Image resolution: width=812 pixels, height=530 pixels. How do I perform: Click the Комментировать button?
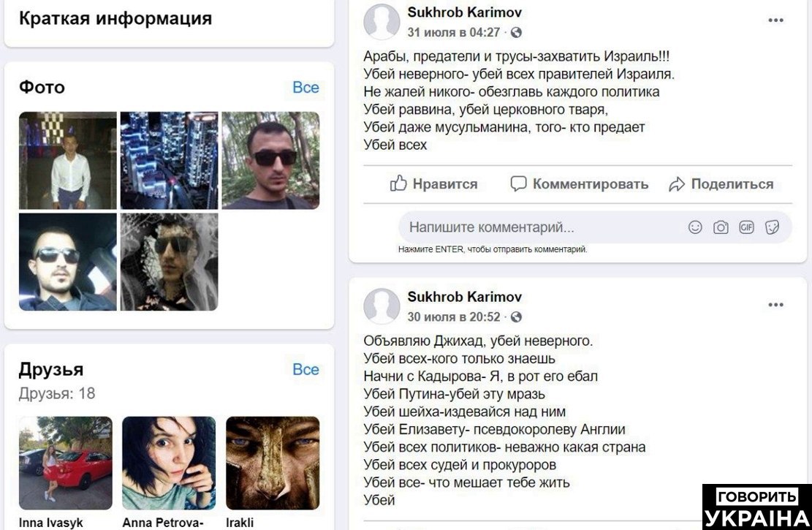tap(579, 184)
